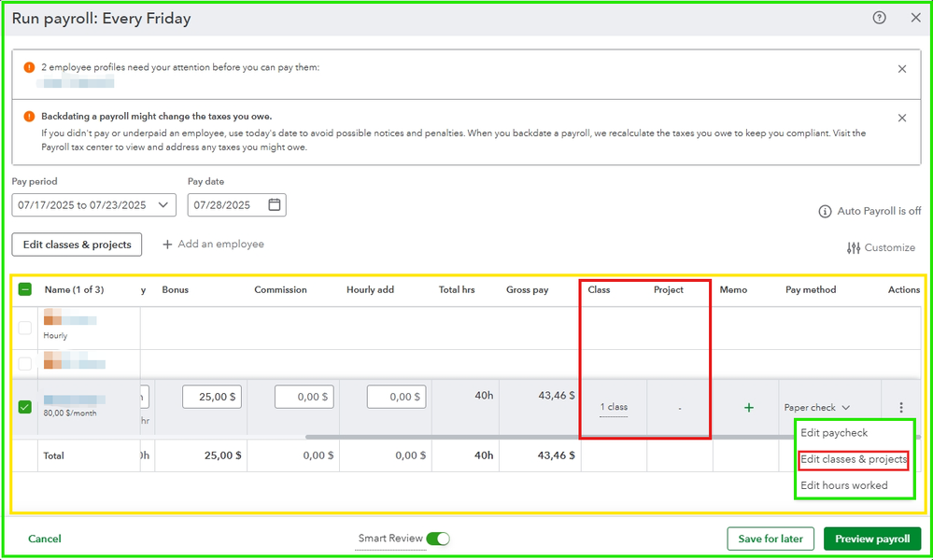The image size is (933, 560).
Task: Click the Commission column header
Action: point(280,289)
